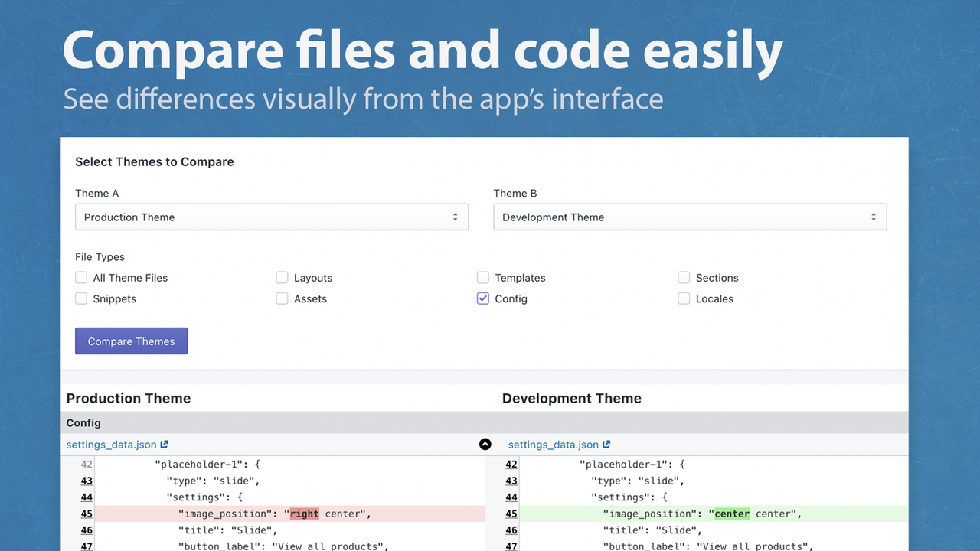Enable the Locales checkbox
Viewport: 980px width, 551px height.
[x=684, y=298]
